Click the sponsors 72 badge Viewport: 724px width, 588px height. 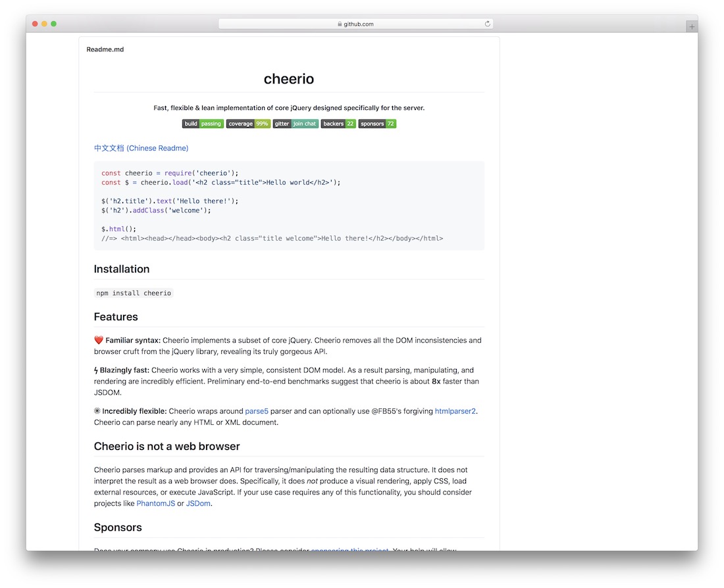click(x=377, y=124)
